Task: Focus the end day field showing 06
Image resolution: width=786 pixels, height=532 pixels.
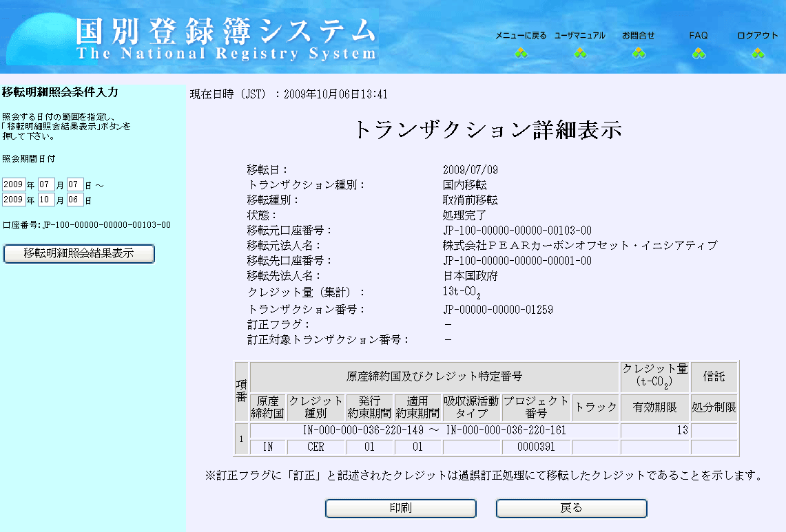Action: [75, 200]
